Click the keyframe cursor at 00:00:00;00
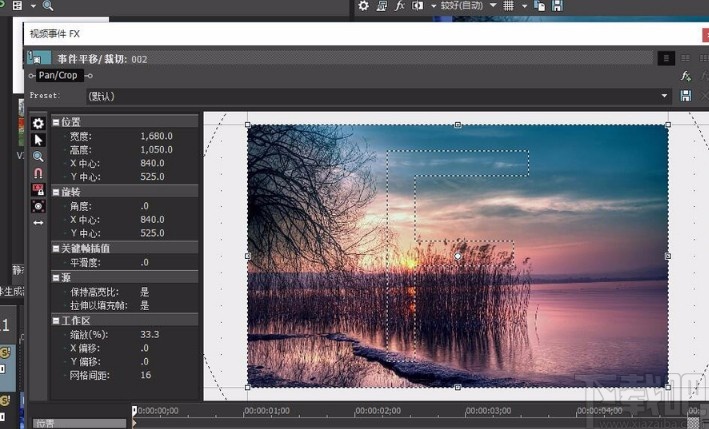The width and height of the screenshot is (709, 429). pos(134,411)
